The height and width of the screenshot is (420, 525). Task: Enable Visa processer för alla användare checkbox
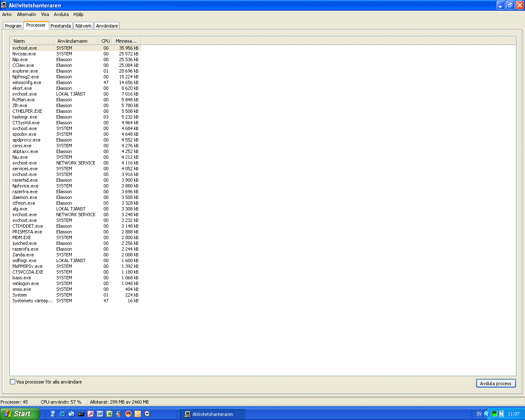click(13, 382)
